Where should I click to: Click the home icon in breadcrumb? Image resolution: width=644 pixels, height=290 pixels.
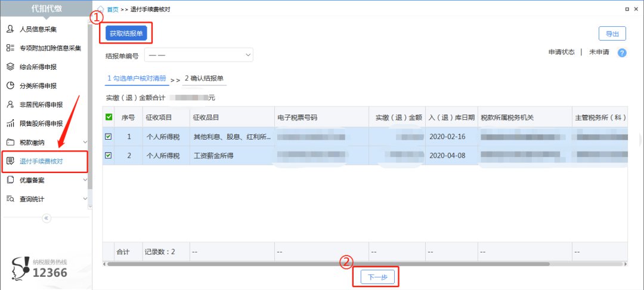point(101,10)
